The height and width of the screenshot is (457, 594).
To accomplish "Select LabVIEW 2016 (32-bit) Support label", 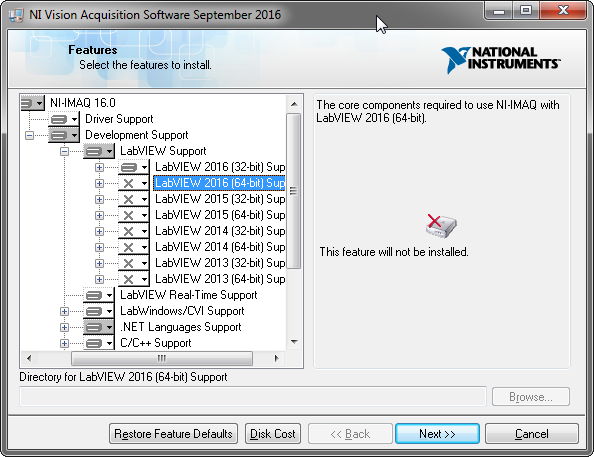I will (x=220, y=167).
